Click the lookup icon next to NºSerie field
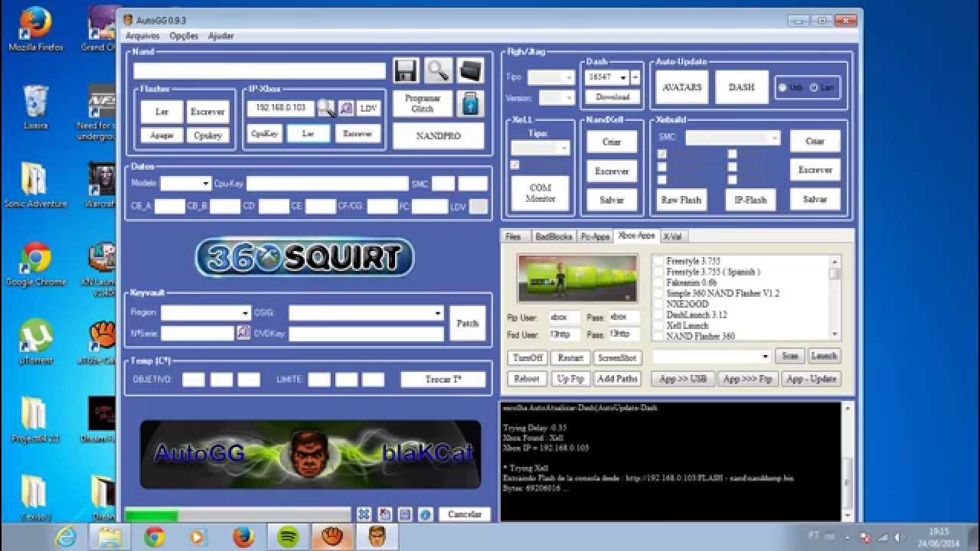This screenshot has height=551, width=980. coord(243,332)
